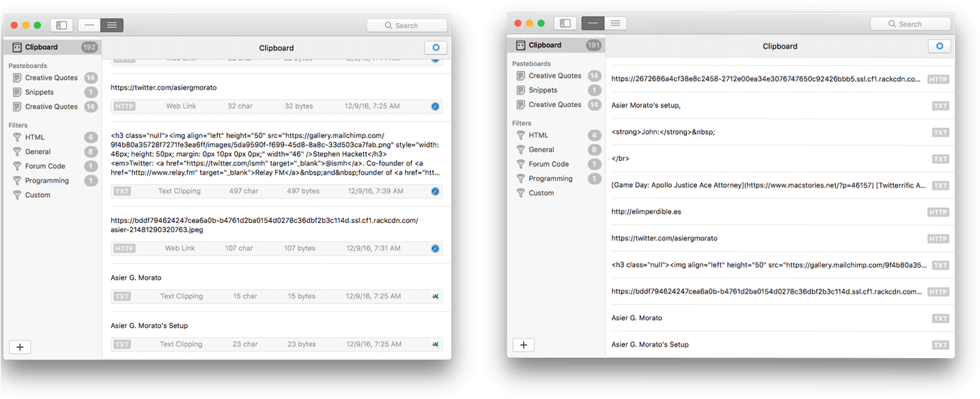Screen dimensions: 980x399
Task: Click HTTP badge on 32 char row
Action: coord(124,106)
